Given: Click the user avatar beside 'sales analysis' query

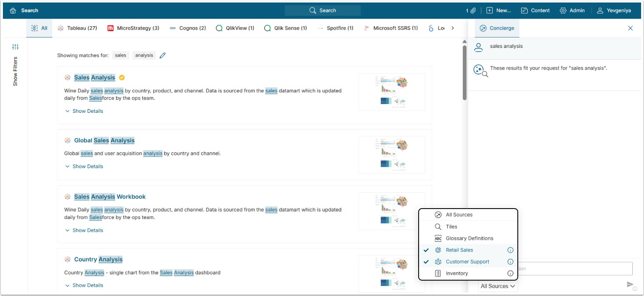Looking at the screenshot, I should pos(479,47).
